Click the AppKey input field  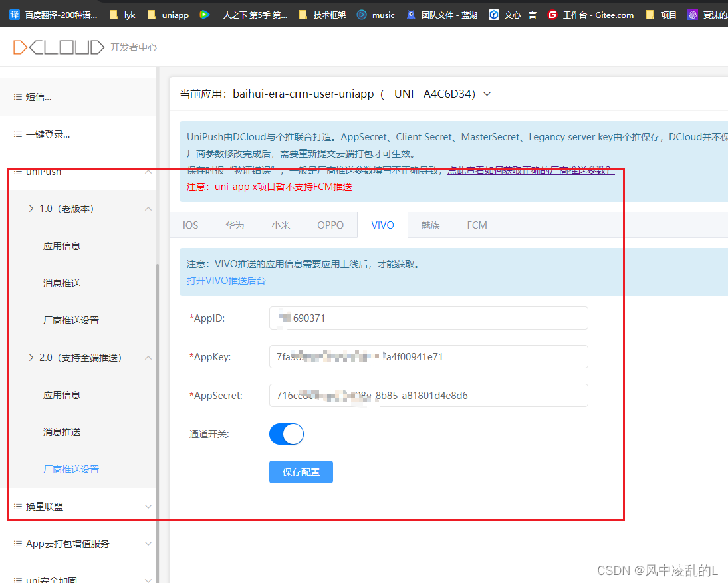click(428, 356)
